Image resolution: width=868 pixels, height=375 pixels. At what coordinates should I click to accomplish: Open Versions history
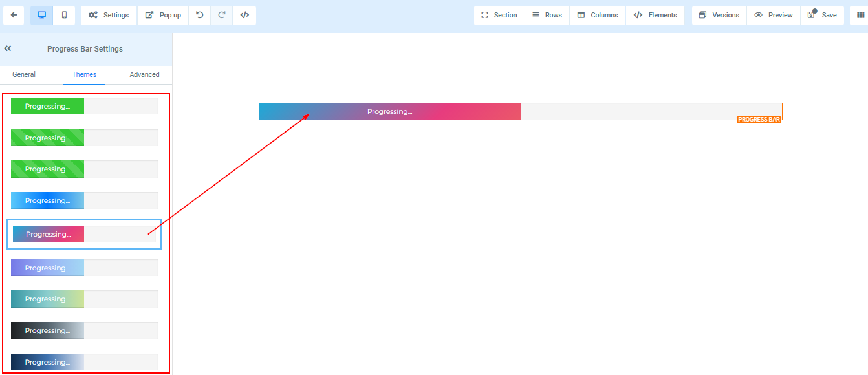pyautogui.click(x=719, y=15)
